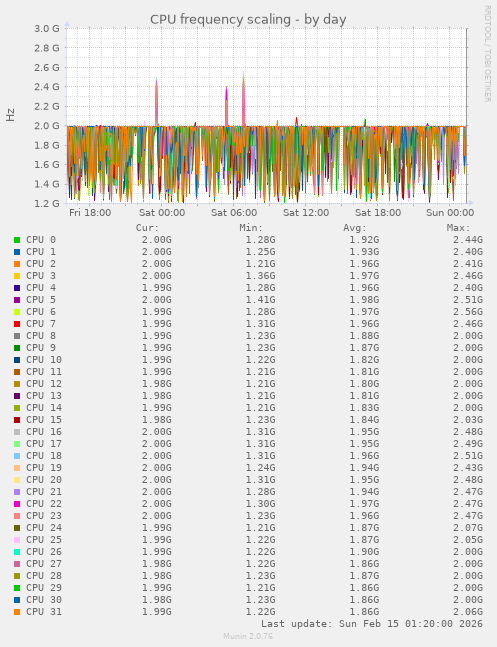This screenshot has width=497, height=647.
Task: Select the 'CPU 28' legend label
Action: tap(44, 576)
